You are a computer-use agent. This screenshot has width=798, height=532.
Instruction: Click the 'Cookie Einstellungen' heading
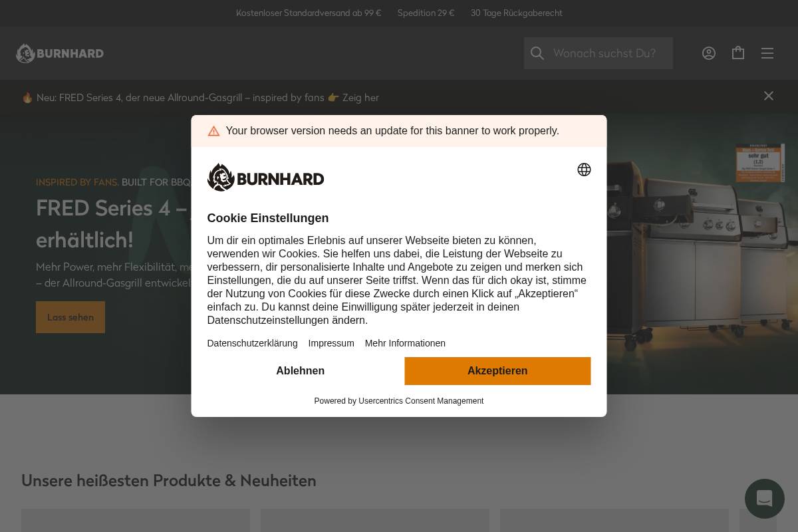click(x=268, y=218)
